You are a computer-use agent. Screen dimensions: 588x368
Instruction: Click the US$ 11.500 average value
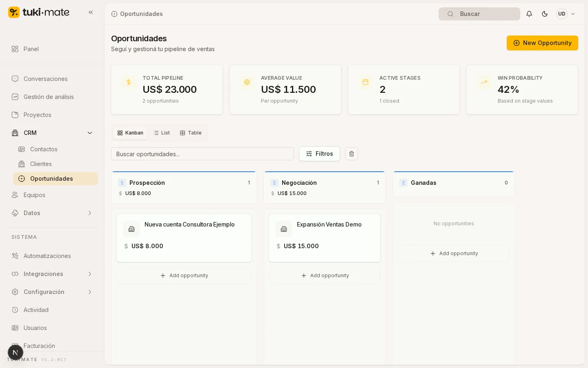288,90
